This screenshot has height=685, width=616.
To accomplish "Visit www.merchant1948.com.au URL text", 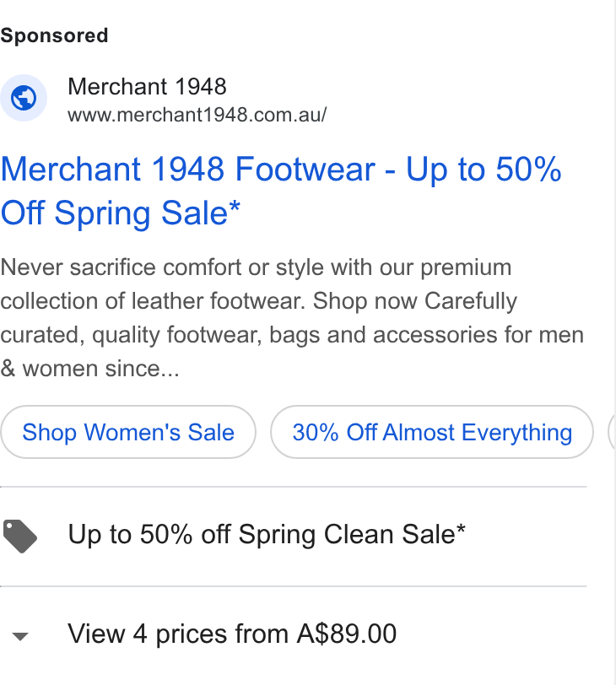I will click(197, 115).
